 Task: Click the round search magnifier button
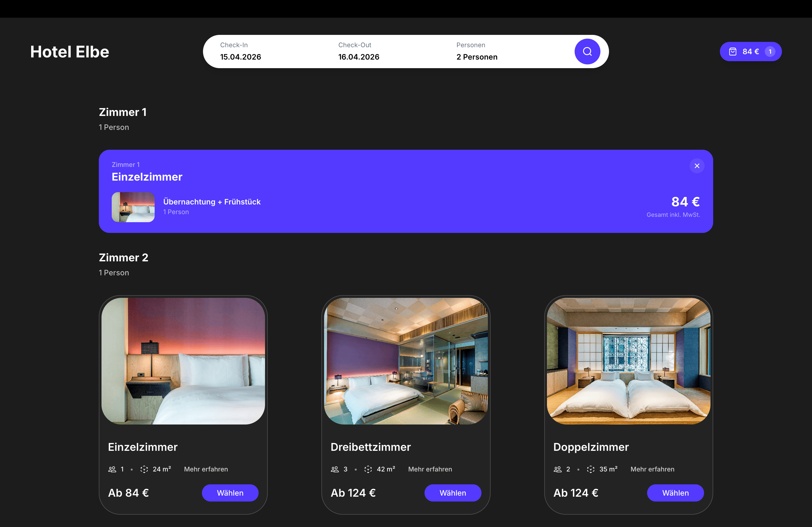[587, 52]
